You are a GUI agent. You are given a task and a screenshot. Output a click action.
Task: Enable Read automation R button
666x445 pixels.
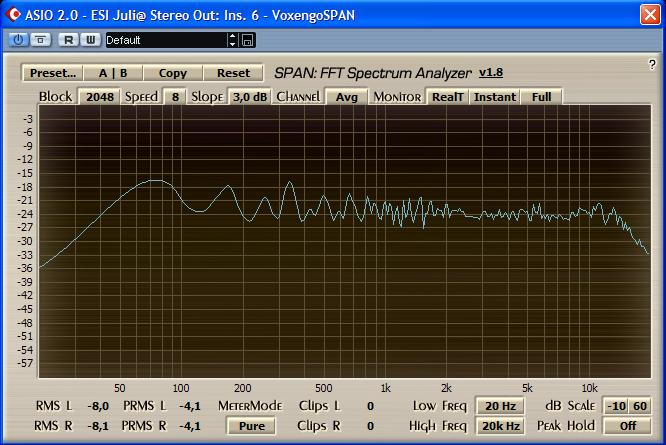click(x=68, y=40)
